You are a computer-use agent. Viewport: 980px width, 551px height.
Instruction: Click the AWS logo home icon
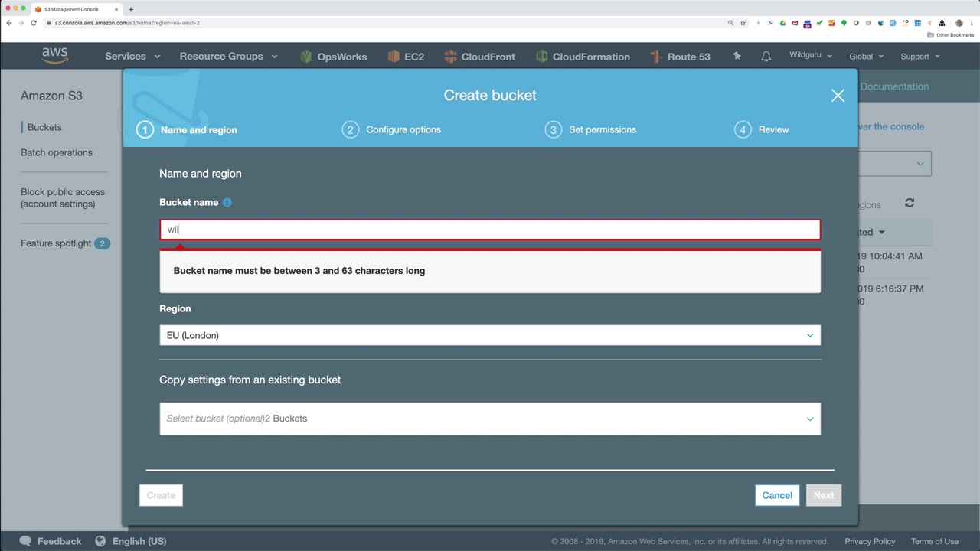click(x=55, y=56)
